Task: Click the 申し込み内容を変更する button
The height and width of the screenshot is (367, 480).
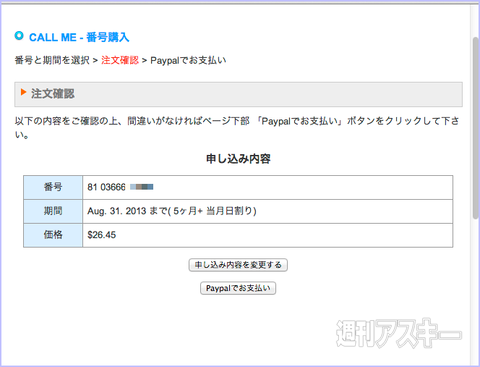Action: click(x=238, y=265)
